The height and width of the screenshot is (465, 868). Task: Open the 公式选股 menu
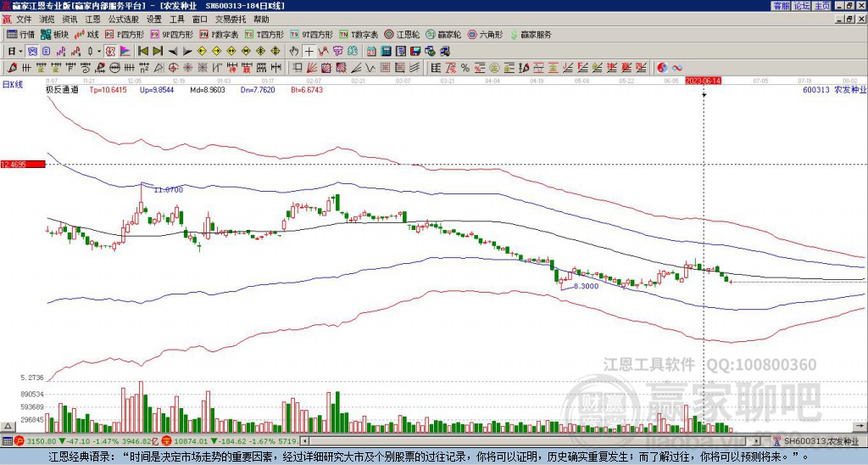(123, 20)
